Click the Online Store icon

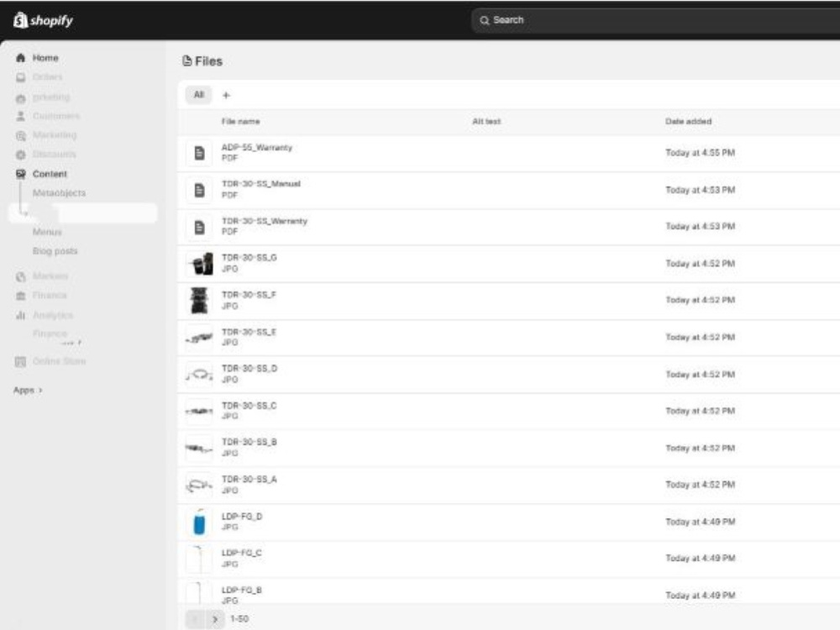(x=21, y=361)
